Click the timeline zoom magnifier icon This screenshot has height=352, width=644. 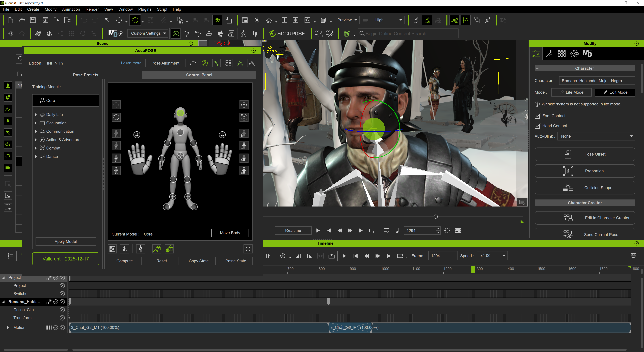283,256
